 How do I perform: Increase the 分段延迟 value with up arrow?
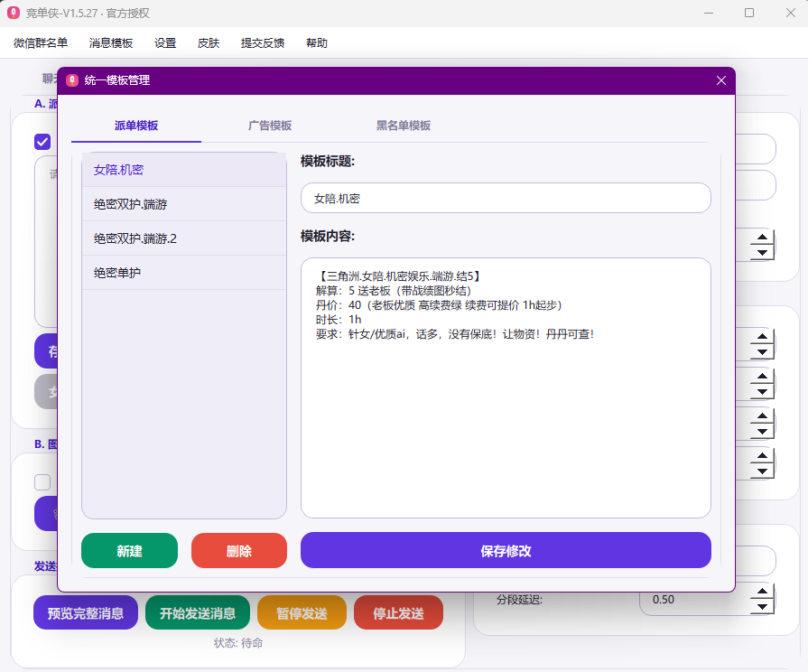point(762,592)
